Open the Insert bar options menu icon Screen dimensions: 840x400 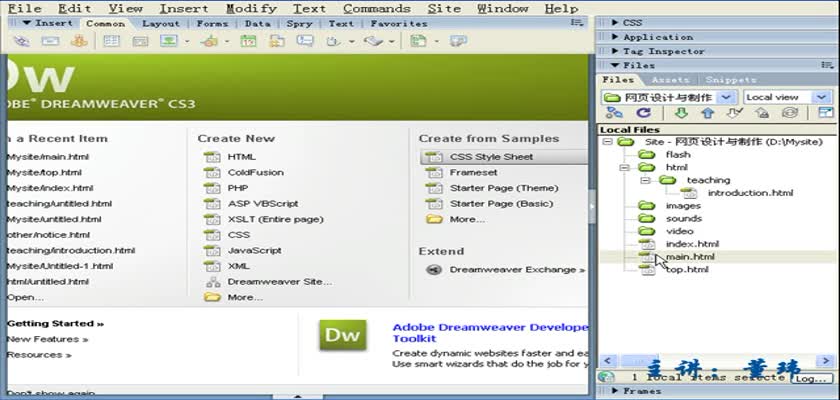coord(577,22)
